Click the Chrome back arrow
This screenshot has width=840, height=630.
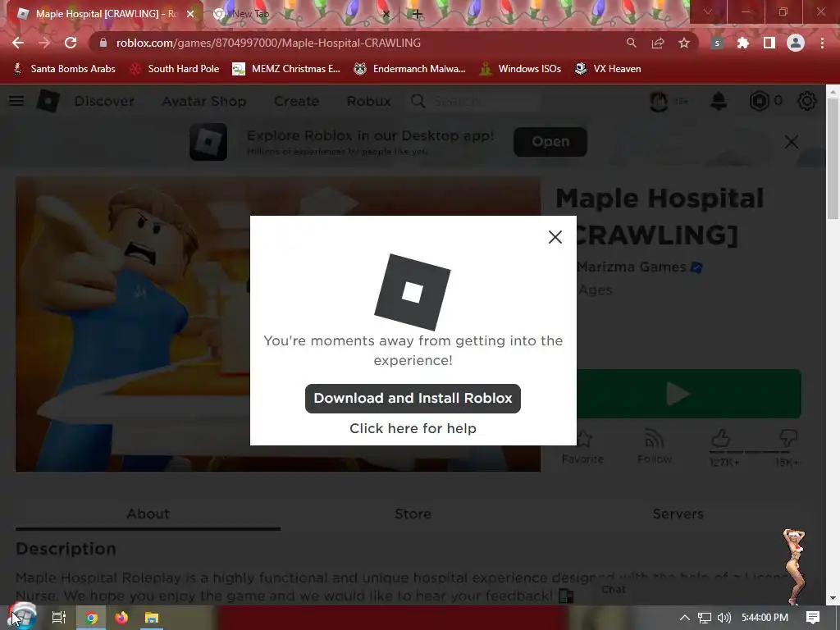(x=18, y=43)
